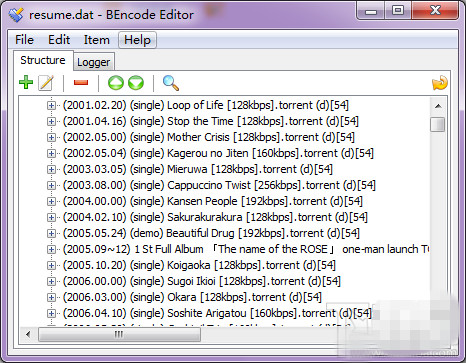Select the Soshite Arigatou [160kbps].torrent row
This screenshot has width=466, height=363.
(217, 313)
